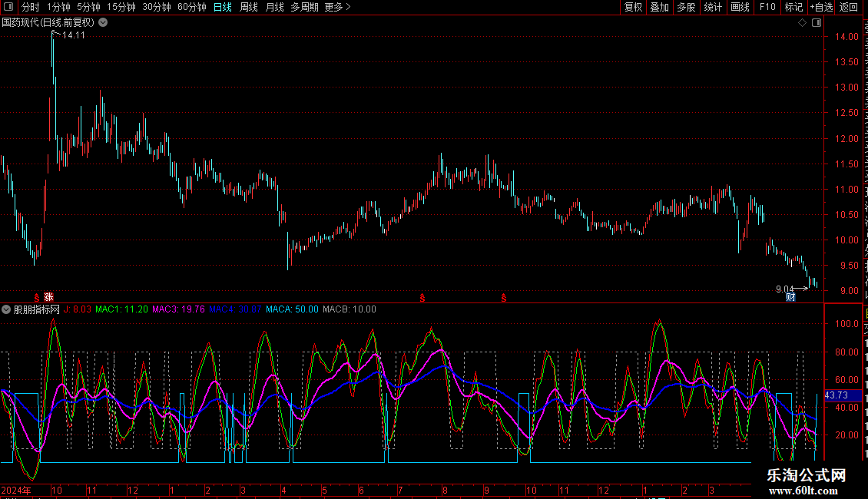Click the 涨 limit-up marker icon
The height and width of the screenshot is (499, 868).
pos(48,297)
